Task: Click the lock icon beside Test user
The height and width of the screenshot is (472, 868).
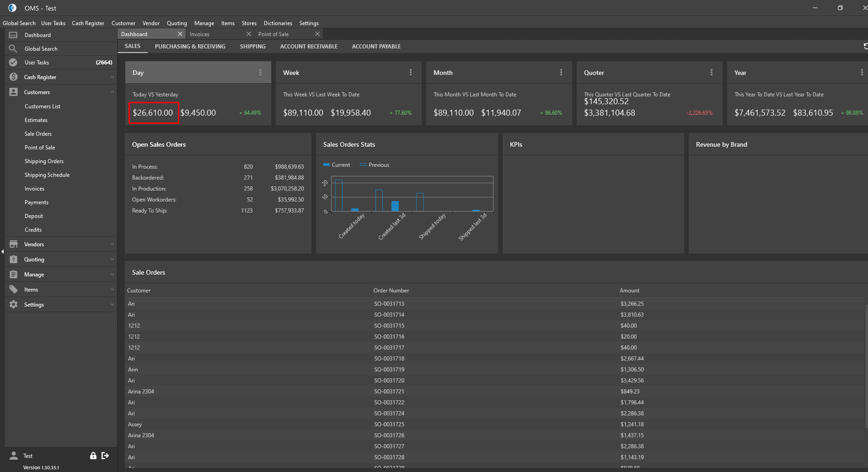Action: pos(93,456)
